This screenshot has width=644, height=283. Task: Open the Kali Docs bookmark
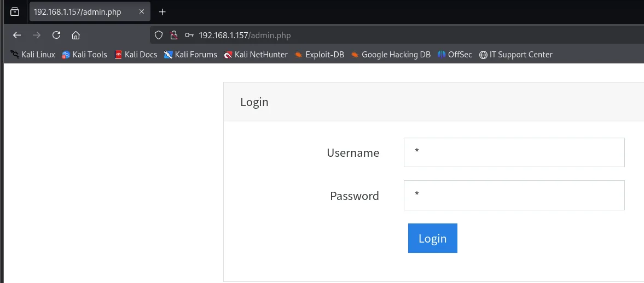[x=136, y=55]
